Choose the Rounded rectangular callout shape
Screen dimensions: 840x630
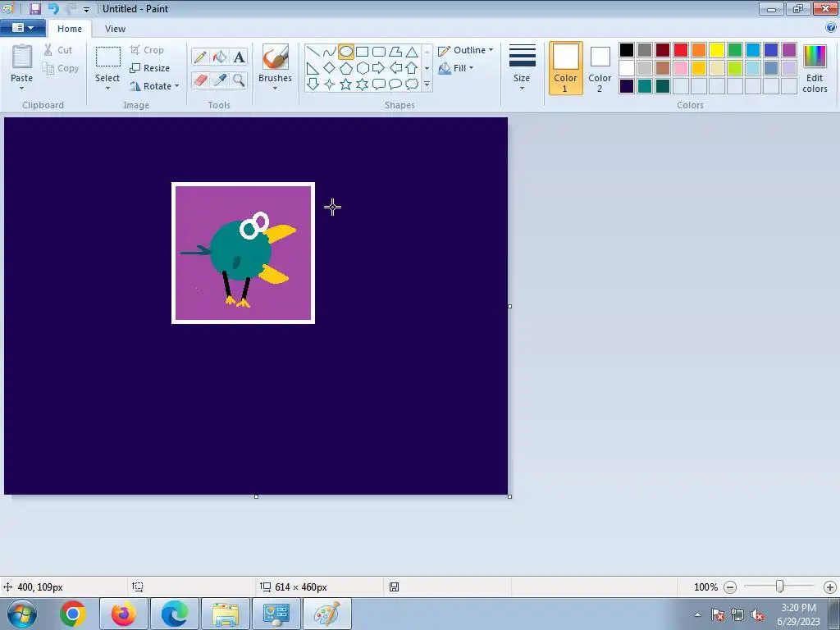pos(379,84)
